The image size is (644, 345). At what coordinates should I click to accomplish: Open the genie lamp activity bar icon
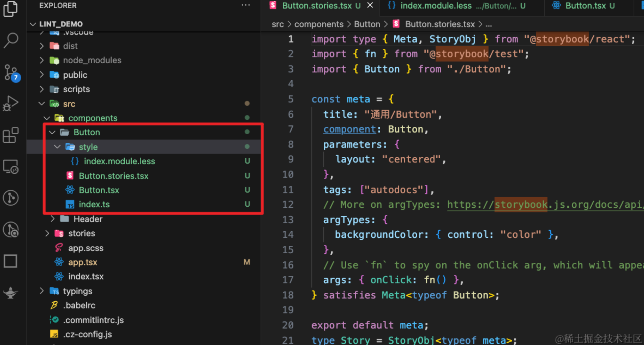coord(11,293)
